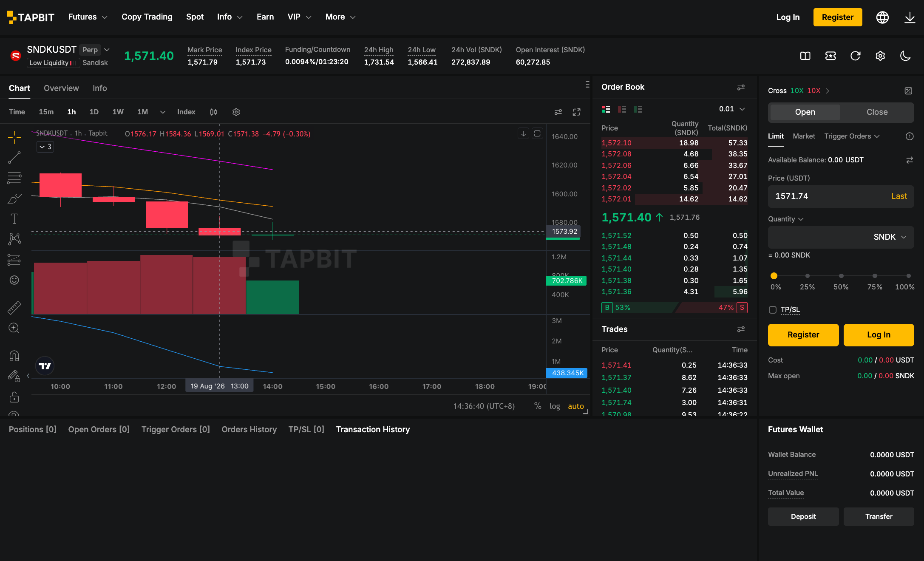The width and height of the screenshot is (924, 561).
Task: Select the 15m chart timeframe
Action: pos(46,112)
